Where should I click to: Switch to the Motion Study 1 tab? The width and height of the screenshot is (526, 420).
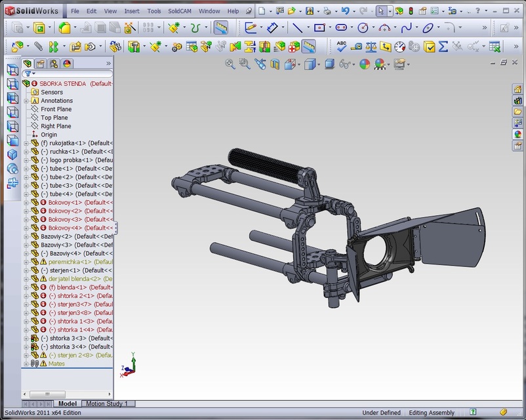pyautogui.click(x=107, y=404)
